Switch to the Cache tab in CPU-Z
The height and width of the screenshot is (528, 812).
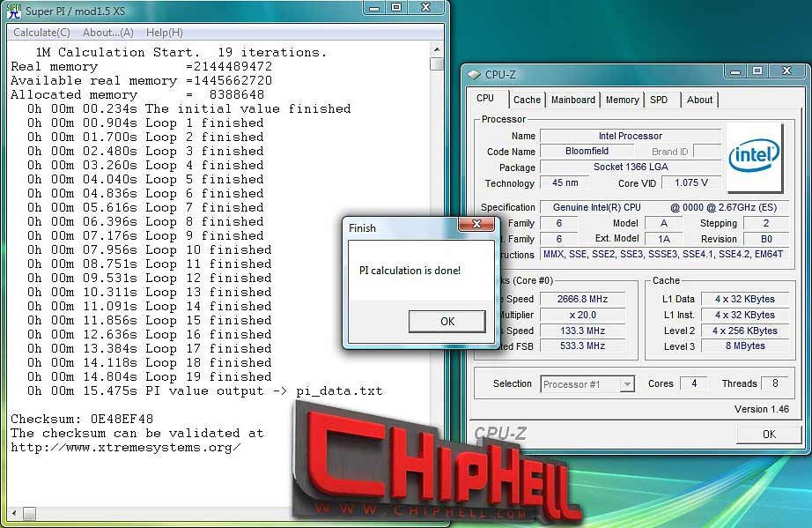point(527,100)
